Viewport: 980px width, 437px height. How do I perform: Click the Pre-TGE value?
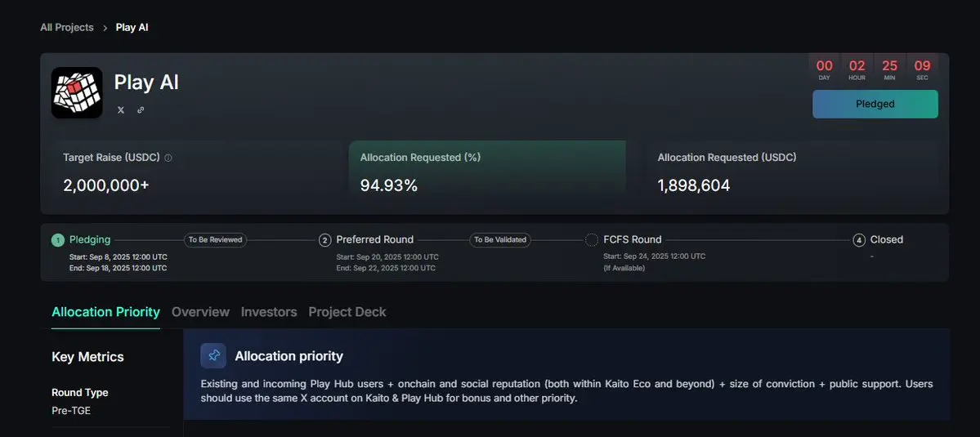pos(71,411)
